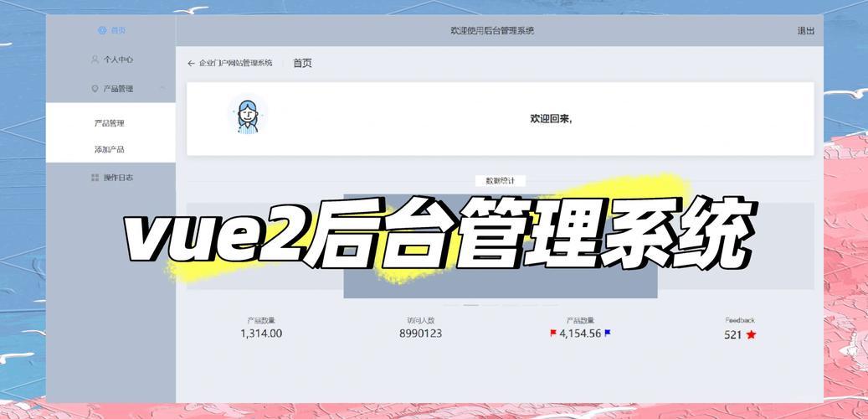
Task: Open the 首页 sidebar menu item
Action: (x=111, y=30)
